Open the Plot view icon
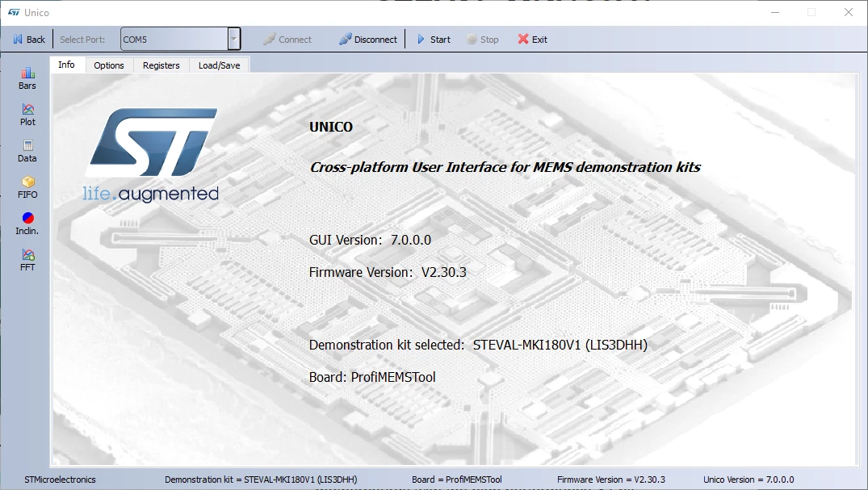The height and width of the screenshot is (490, 868). 27,109
